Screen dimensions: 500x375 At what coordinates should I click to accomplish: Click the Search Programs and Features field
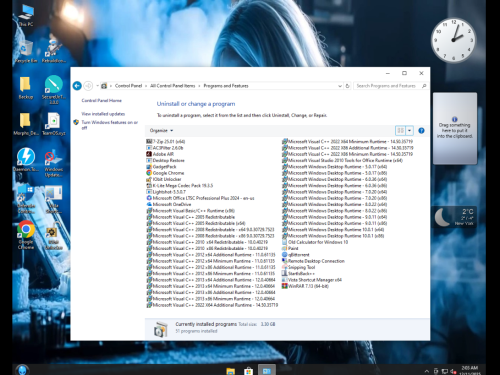click(x=386, y=86)
